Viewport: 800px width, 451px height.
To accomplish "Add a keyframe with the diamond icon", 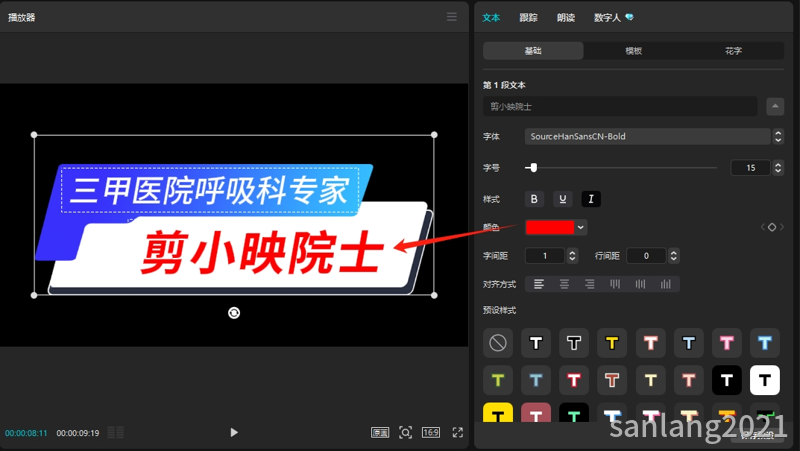I will 772,227.
